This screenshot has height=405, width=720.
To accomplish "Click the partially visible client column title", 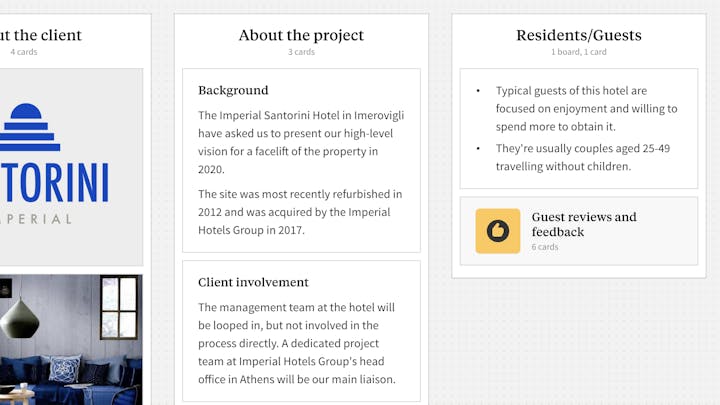I will [x=42, y=35].
